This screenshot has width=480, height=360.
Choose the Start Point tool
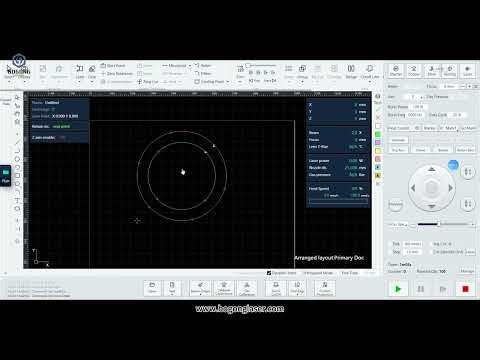(x=113, y=66)
